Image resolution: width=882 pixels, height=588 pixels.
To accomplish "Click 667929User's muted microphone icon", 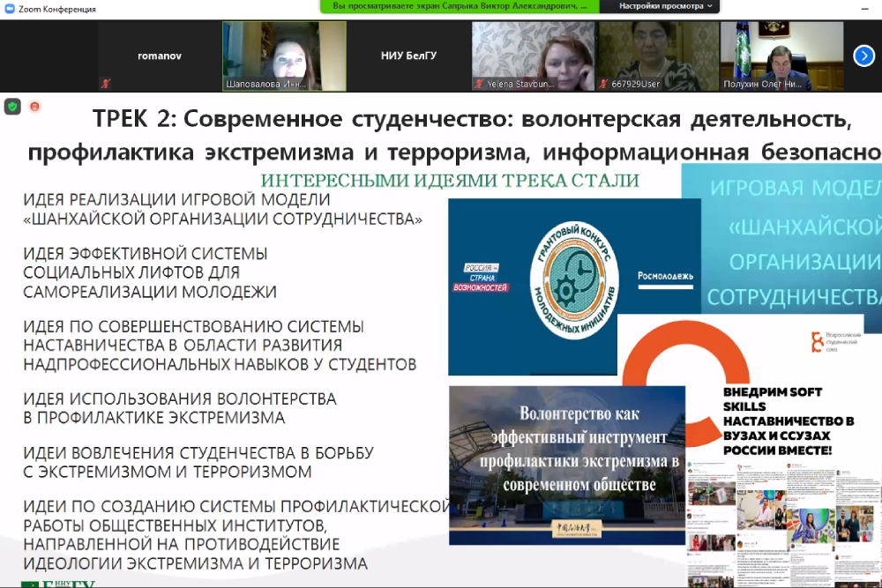I will [x=604, y=84].
